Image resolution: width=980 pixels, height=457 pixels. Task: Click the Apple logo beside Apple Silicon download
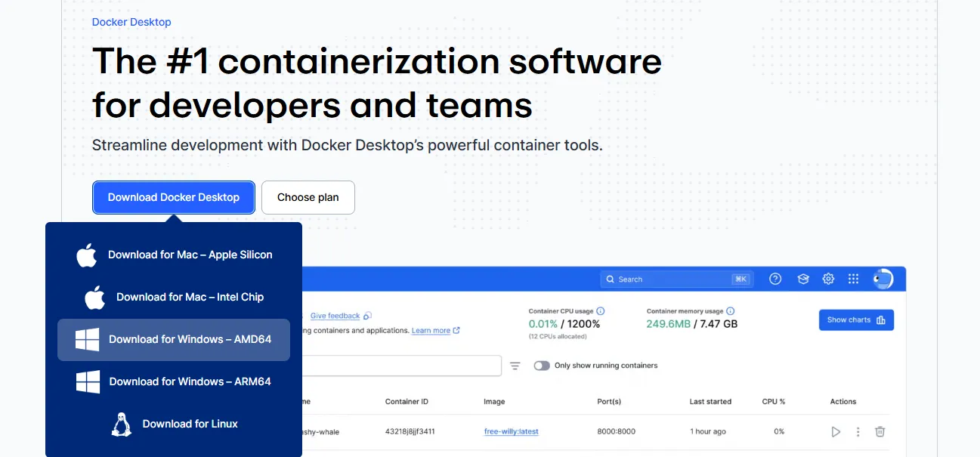point(87,255)
